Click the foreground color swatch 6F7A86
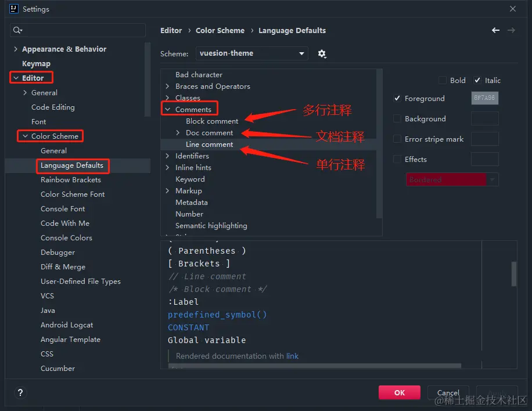532x411 pixels. click(484, 98)
